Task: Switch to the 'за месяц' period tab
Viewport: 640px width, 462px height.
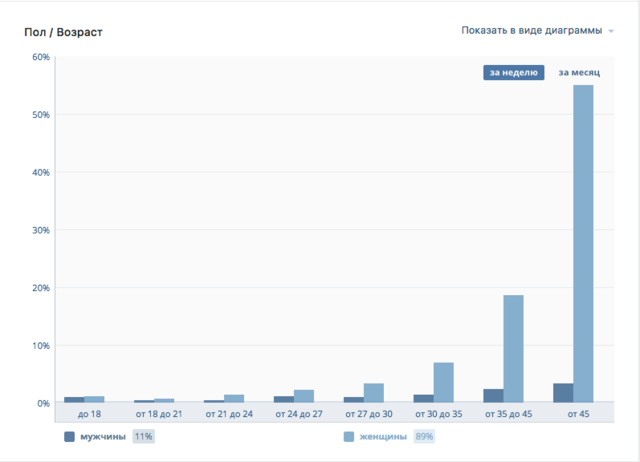Action: (579, 72)
